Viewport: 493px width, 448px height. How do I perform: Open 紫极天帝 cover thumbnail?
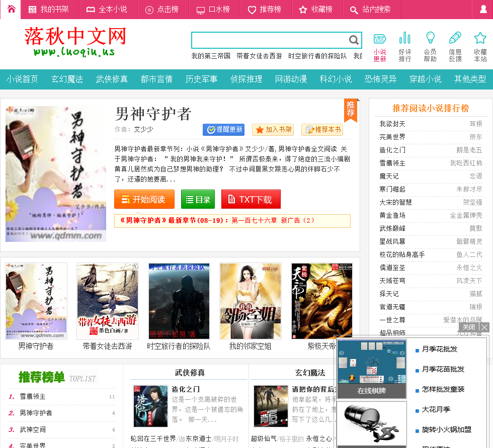click(x=321, y=301)
